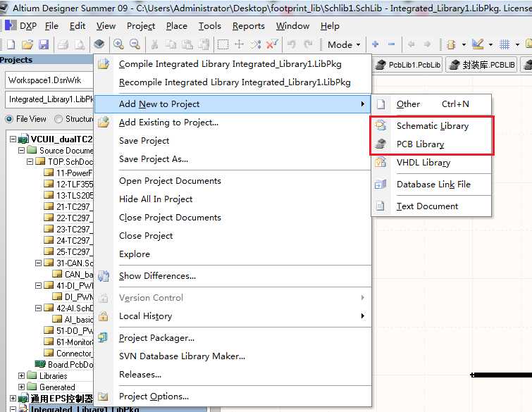Click the drawing tools pencil icon
The height and width of the screenshot is (412, 532).
[478, 44]
